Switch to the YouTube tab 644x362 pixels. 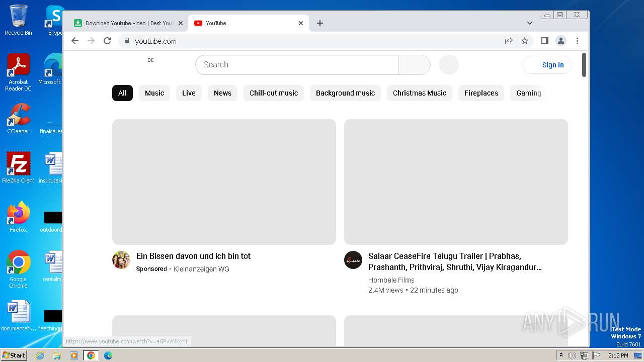coord(249,23)
